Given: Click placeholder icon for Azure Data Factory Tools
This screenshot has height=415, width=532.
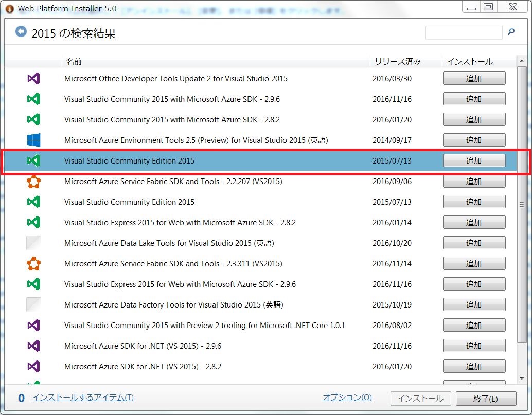Looking at the screenshot, I should click(33, 305).
